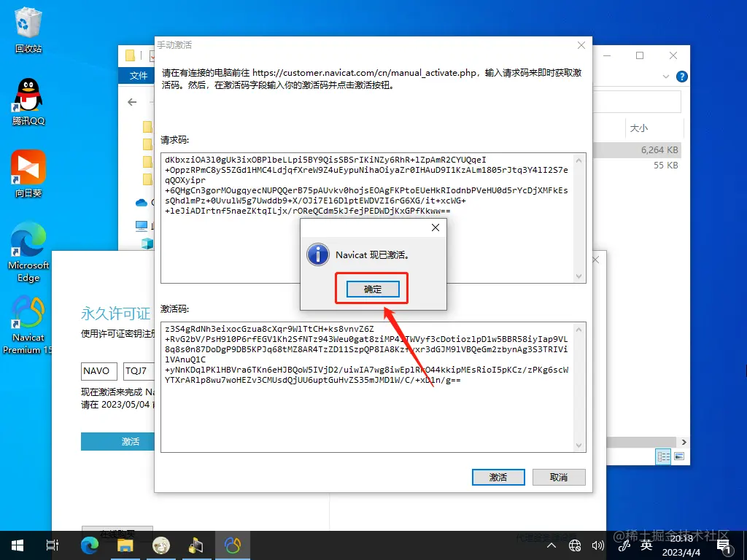This screenshot has height=560, width=747.
Task: Open the Explorer search box
Action: click(637, 102)
